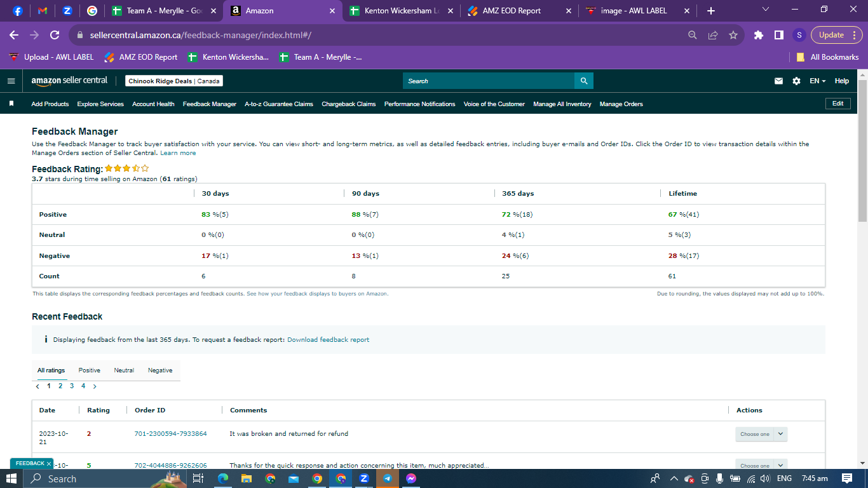Open the Chinook Ridge Deals account switcher
Screen dimensions: 868x488
point(174,81)
